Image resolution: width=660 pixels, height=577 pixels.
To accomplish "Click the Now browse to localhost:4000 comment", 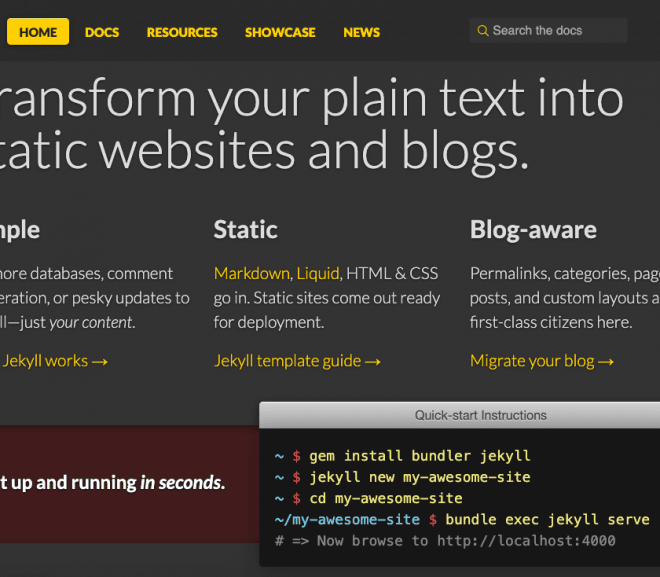I will (445, 541).
